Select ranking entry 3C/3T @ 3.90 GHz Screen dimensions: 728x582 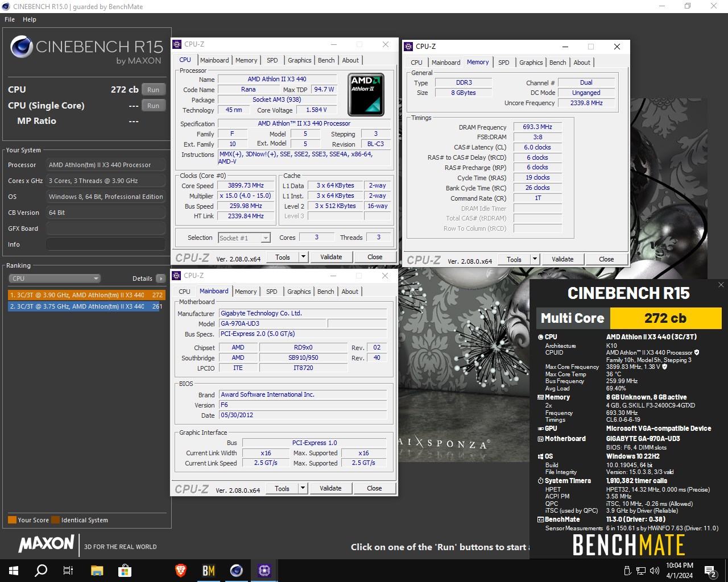tap(86, 295)
